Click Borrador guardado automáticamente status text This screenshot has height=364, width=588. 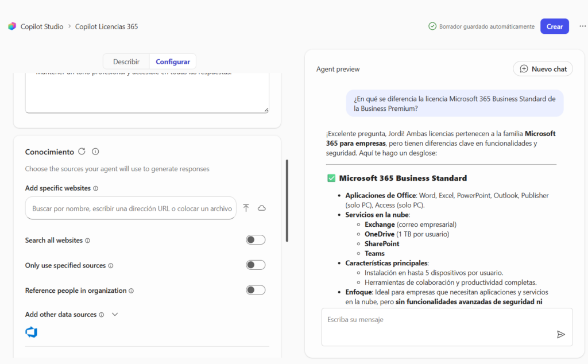pos(487,26)
